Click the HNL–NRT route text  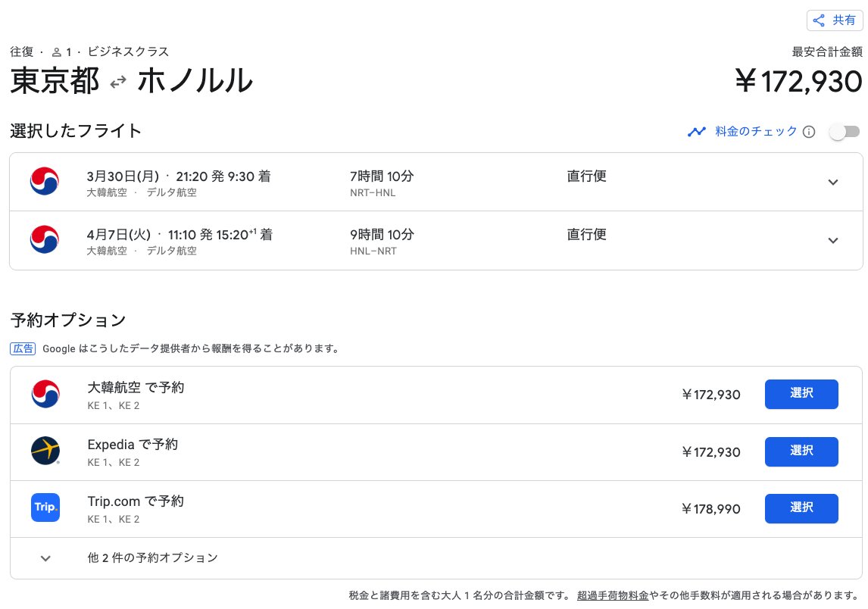(x=373, y=251)
